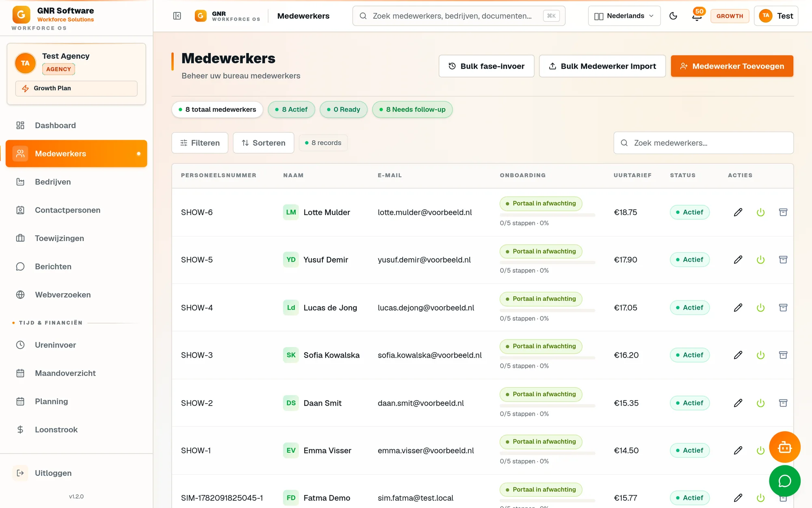Open the green chat support bubble

tap(784, 481)
